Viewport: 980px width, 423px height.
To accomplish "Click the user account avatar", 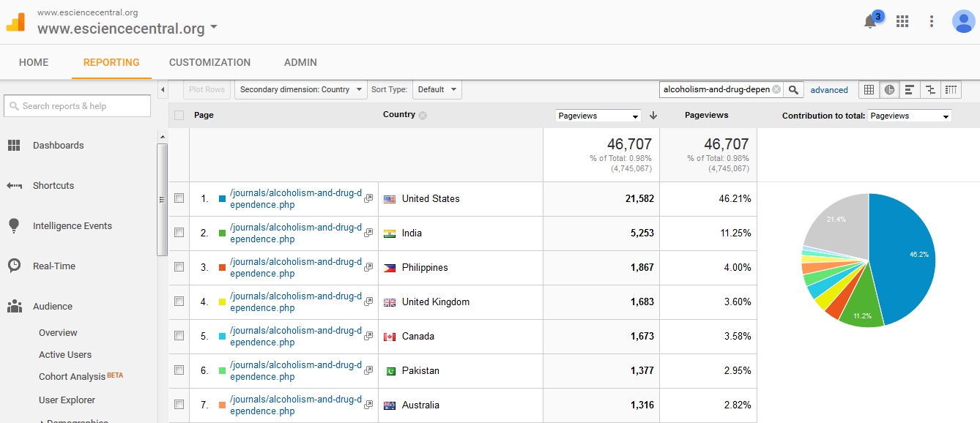I will tap(963, 21).
